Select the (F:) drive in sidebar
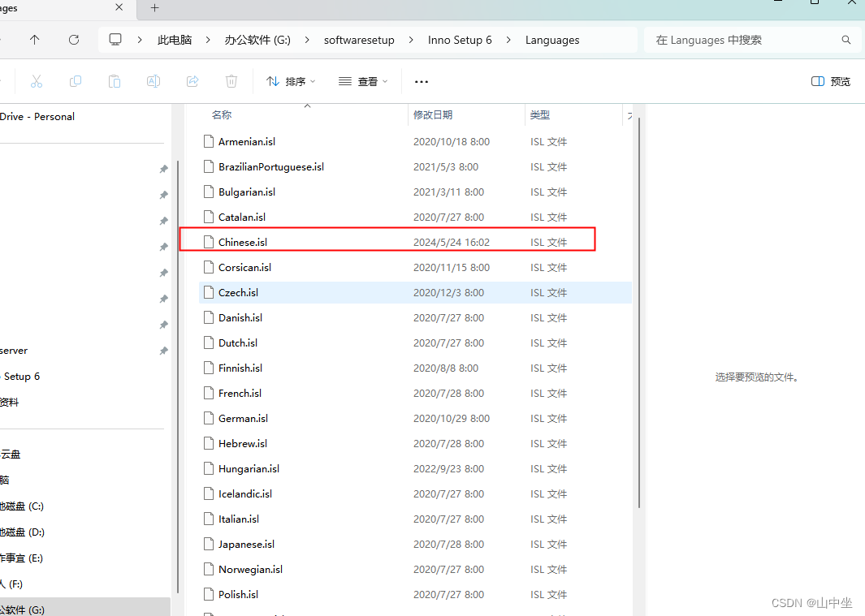Image resolution: width=865 pixels, height=616 pixels. 11,584
